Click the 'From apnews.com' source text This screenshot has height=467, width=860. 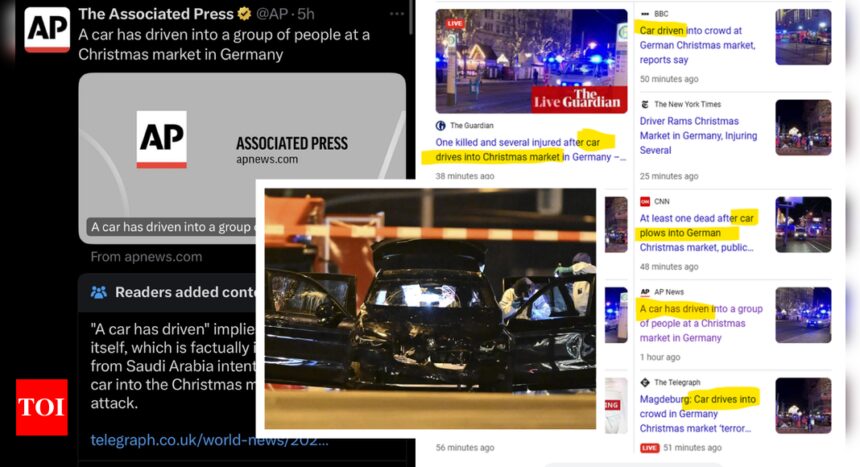(146, 257)
